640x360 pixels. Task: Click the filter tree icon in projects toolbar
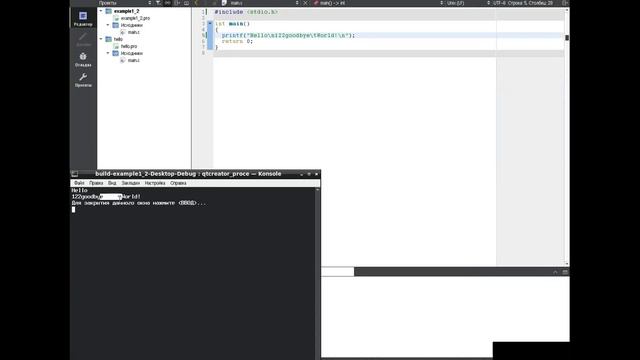(158, 3)
